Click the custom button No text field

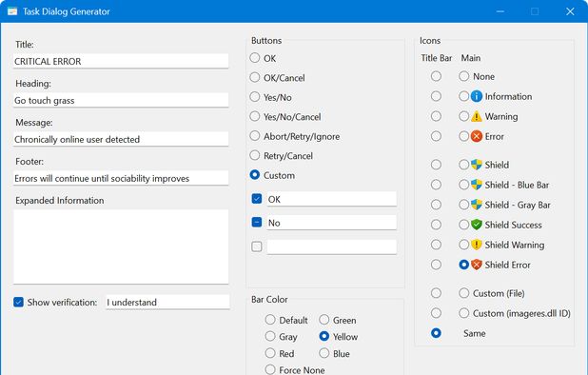[x=331, y=223]
